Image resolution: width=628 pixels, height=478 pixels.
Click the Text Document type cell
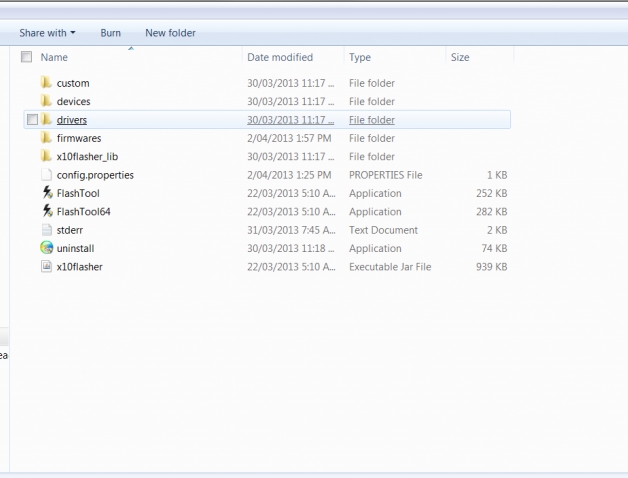pyautogui.click(x=383, y=230)
